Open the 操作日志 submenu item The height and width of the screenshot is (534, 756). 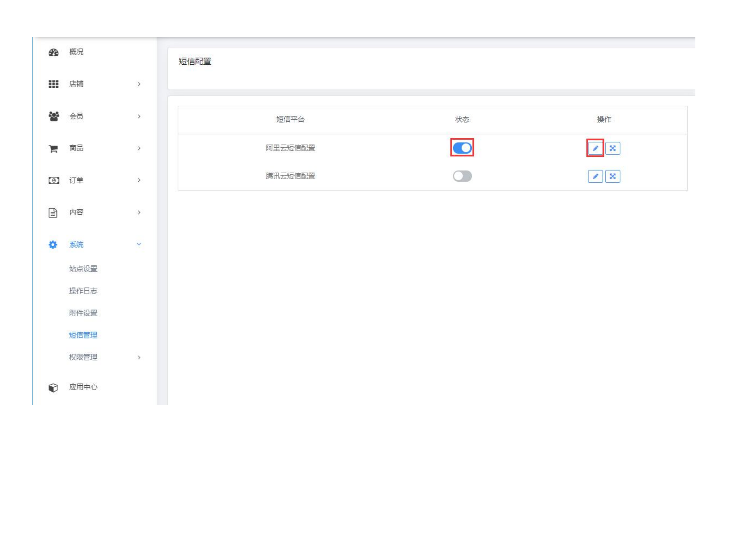pyautogui.click(x=83, y=291)
